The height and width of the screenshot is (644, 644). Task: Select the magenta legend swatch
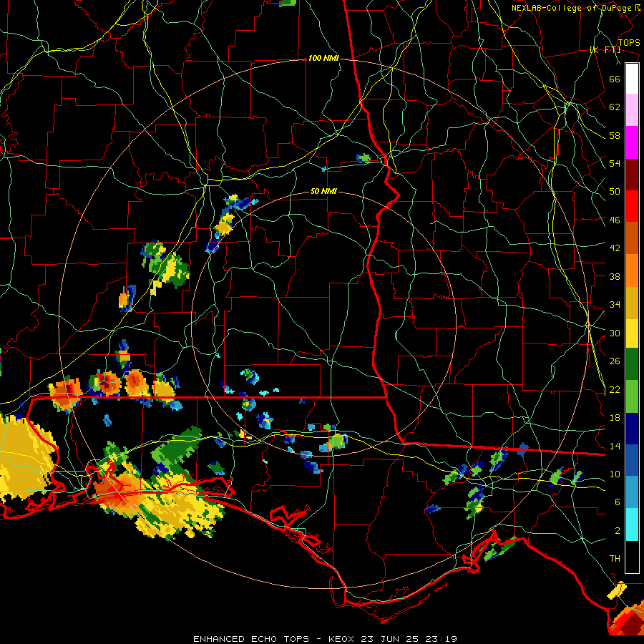[632, 142]
